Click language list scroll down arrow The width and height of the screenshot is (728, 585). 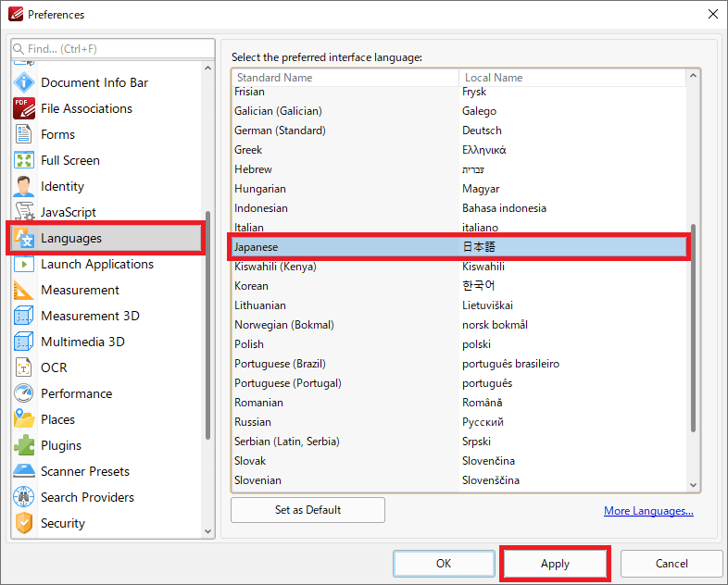pos(693,485)
